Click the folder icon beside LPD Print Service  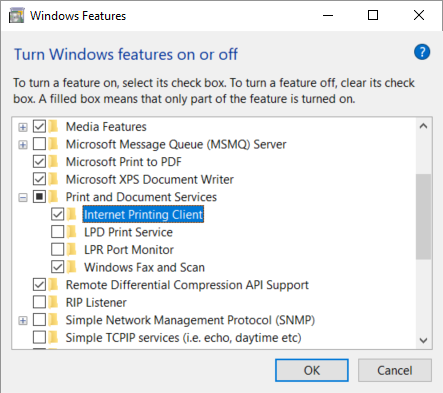click(72, 232)
